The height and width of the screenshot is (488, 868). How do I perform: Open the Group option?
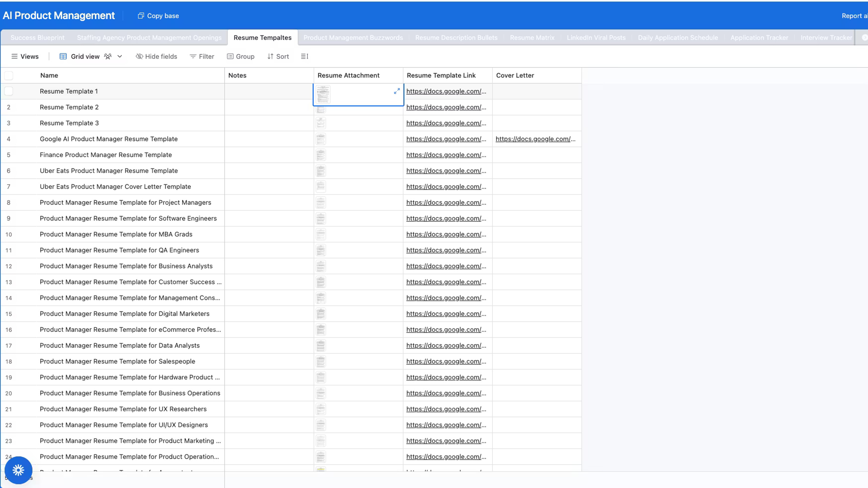coord(241,56)
